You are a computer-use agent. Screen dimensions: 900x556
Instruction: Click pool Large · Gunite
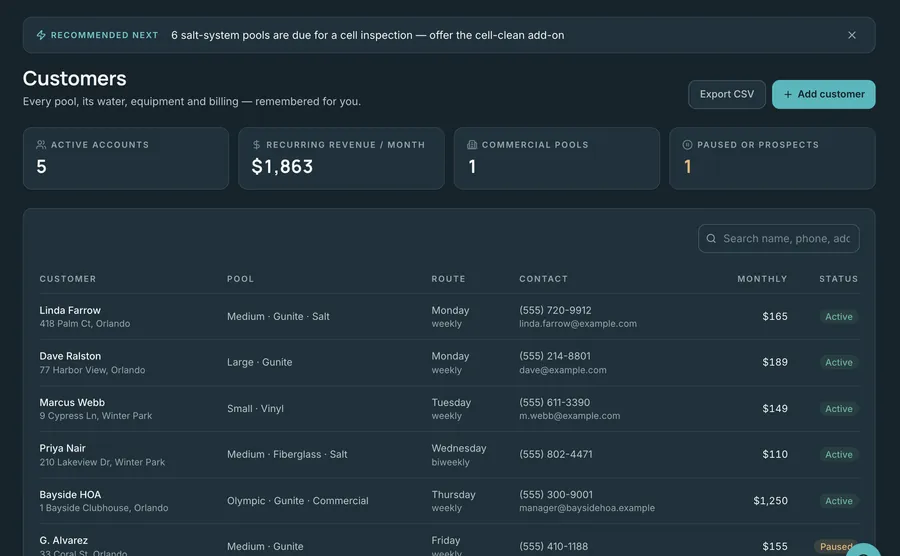coord(259,363)
